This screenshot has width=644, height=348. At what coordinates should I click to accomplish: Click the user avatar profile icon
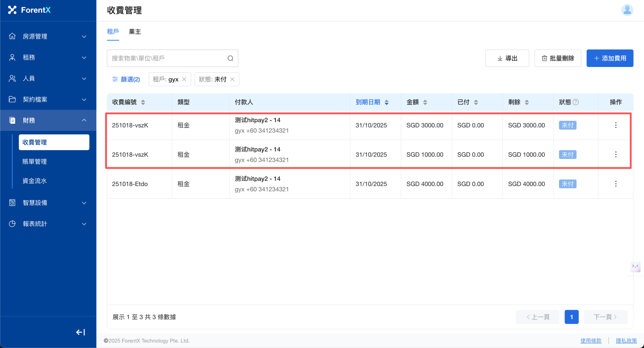pos(627,10)
